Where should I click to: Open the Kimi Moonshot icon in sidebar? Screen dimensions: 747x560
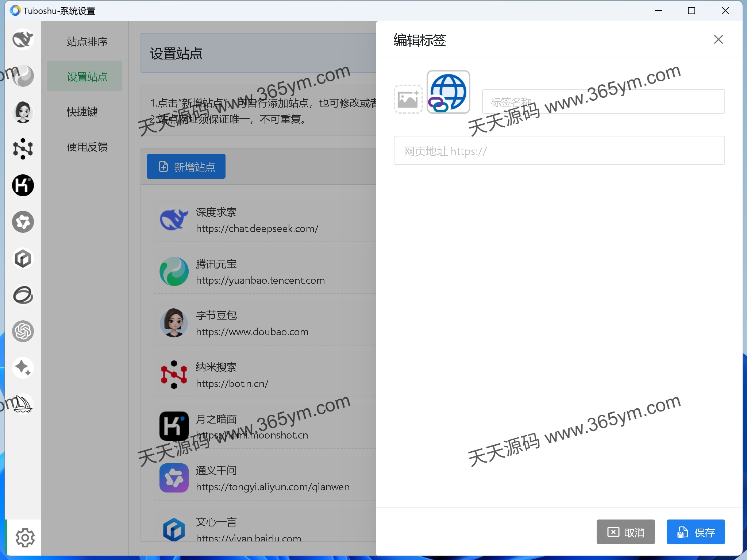23,185
